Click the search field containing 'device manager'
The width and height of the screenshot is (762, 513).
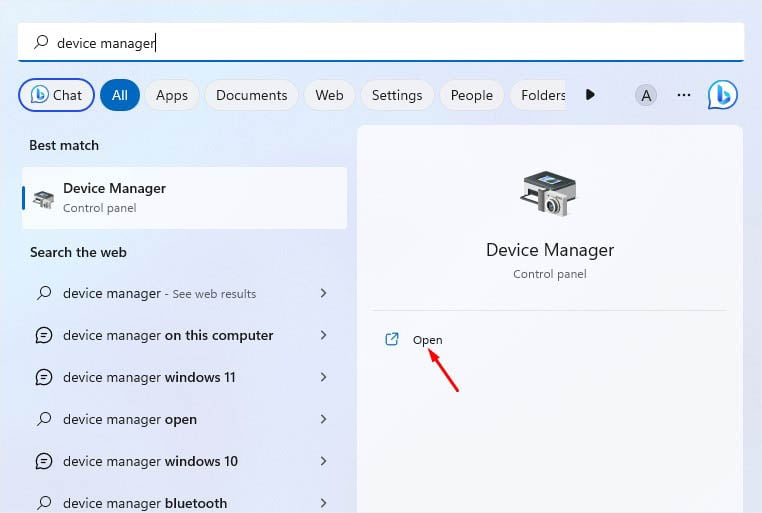[381, 42]
